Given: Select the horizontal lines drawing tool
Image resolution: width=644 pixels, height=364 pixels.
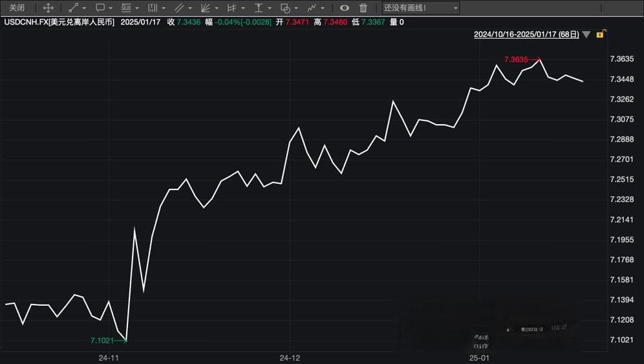Looking at the screenshot, I should pyautogui.click(x=126, y=8).
